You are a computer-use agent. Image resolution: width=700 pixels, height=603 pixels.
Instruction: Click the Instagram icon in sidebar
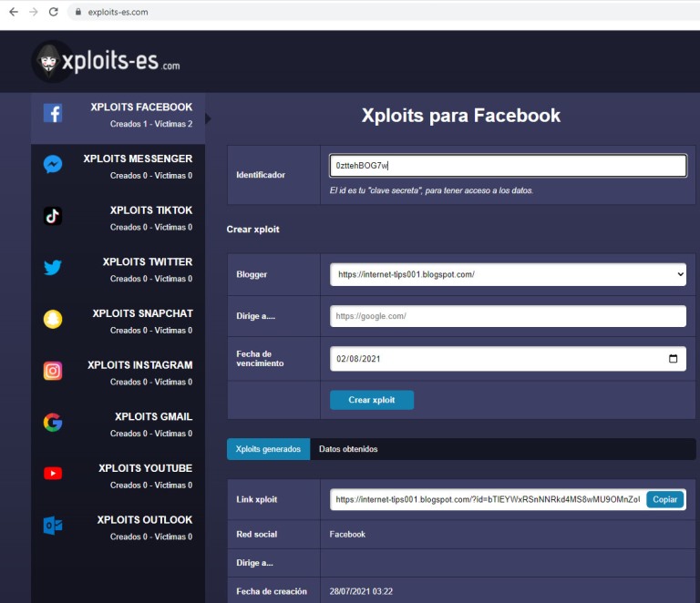53,371
